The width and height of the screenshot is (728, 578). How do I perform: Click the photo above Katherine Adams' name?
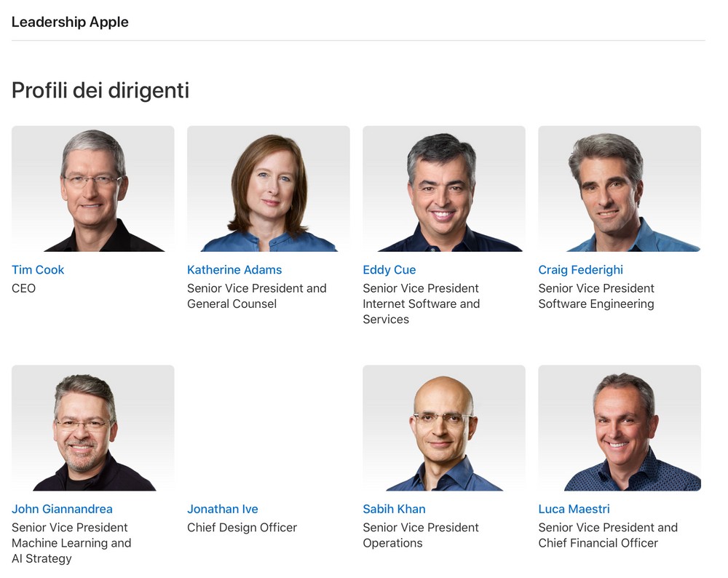tap(269, 189)
